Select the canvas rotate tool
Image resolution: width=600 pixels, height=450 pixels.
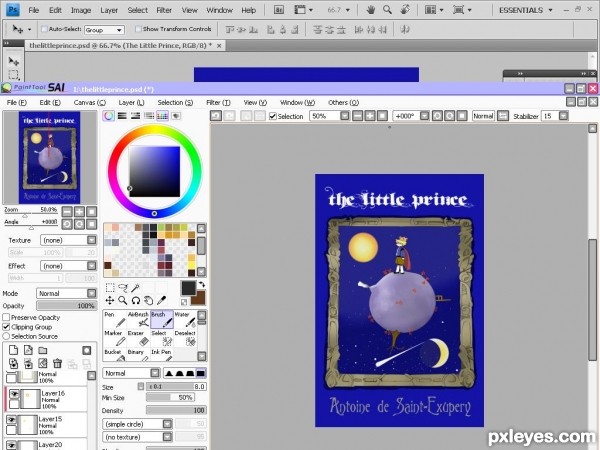click(136, 300)
